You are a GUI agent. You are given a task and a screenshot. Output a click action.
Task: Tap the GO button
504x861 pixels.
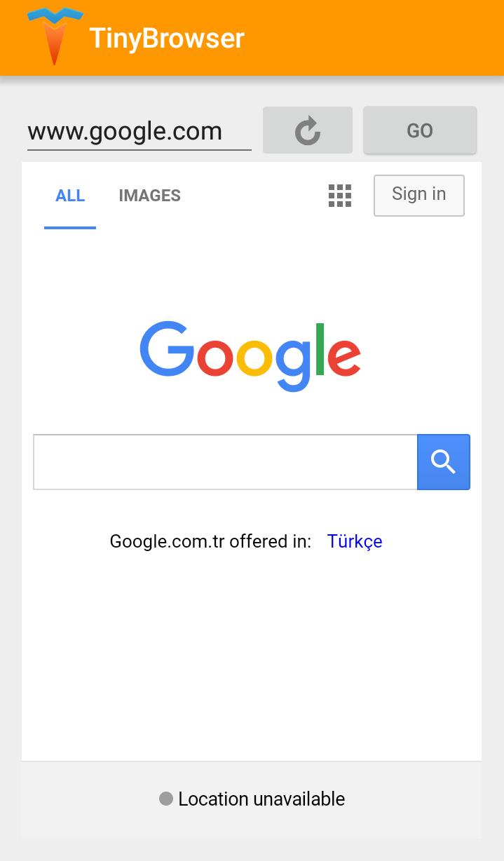tap(420, 130)
